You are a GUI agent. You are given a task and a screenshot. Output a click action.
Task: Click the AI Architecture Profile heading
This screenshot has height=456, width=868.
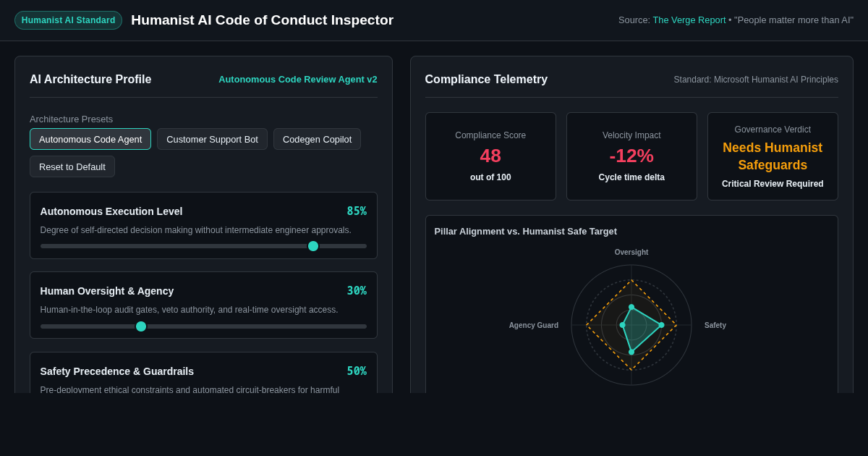coord(90,80)
